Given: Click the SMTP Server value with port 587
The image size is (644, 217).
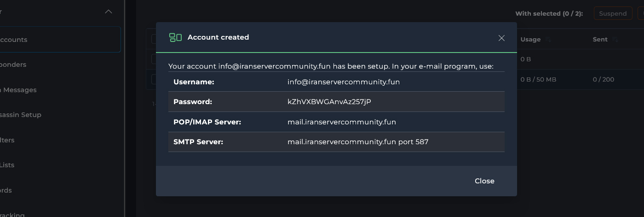Looking at the screenshot, I should [357, 142].
